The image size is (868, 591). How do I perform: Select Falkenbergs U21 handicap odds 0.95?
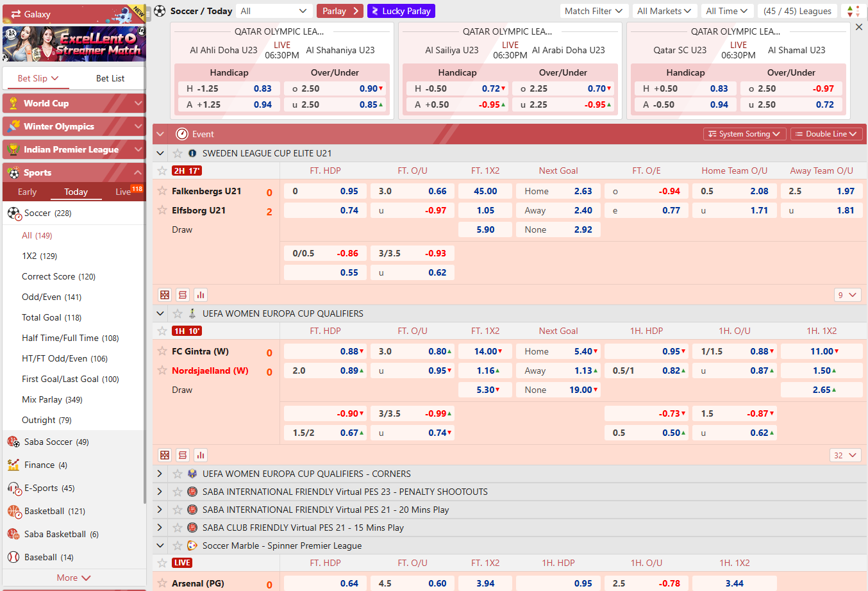click(x=324, y=191)
